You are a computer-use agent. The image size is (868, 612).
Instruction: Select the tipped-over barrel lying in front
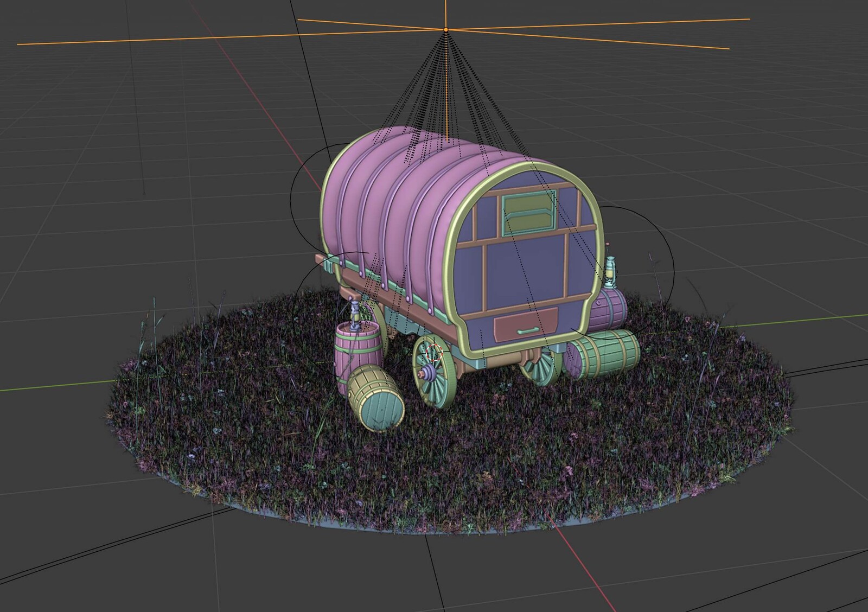(375, 397)
